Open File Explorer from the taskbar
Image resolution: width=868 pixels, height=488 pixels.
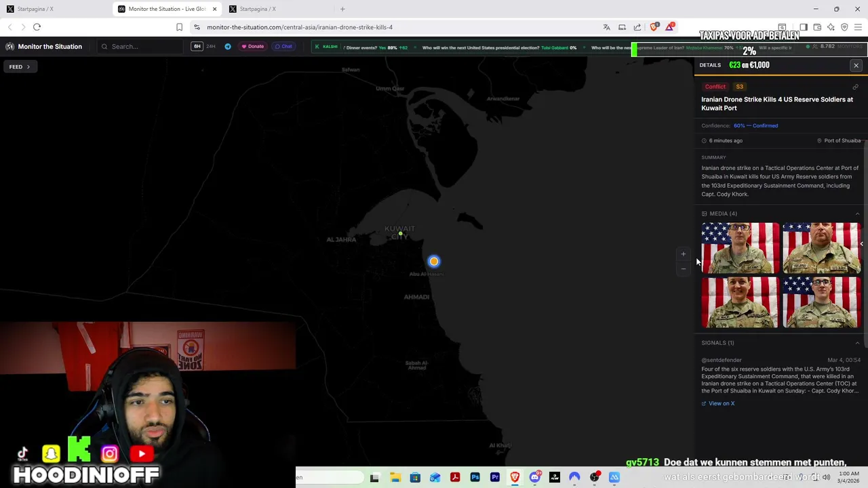[395, 478]
